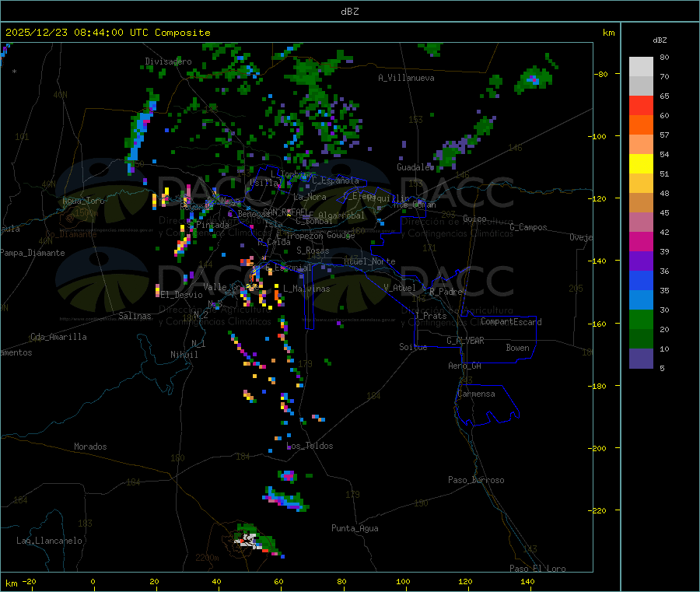
Task: Click the Divisadero map label
Action: click(168, 61)
